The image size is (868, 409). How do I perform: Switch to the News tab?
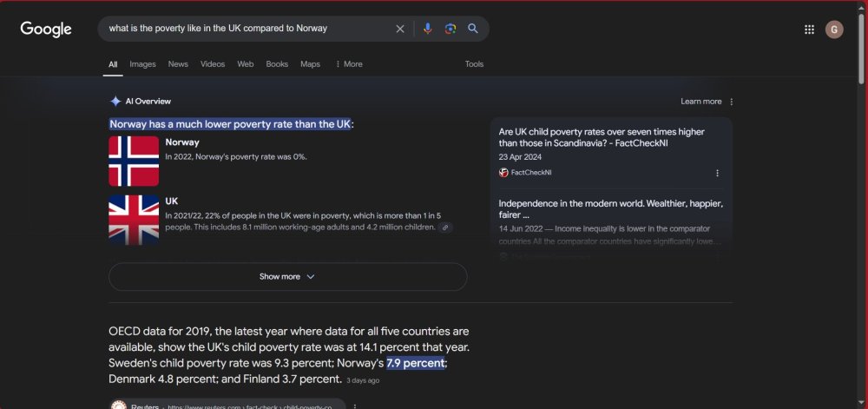(x=178, y=64)
